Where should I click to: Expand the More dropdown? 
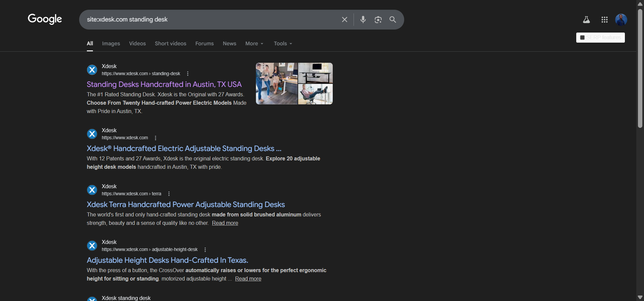point(254,44)
